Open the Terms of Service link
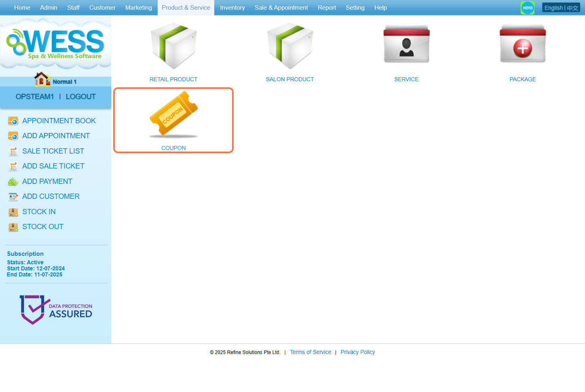Viewport: 585px width, 392px height. [x=310, y=352]
